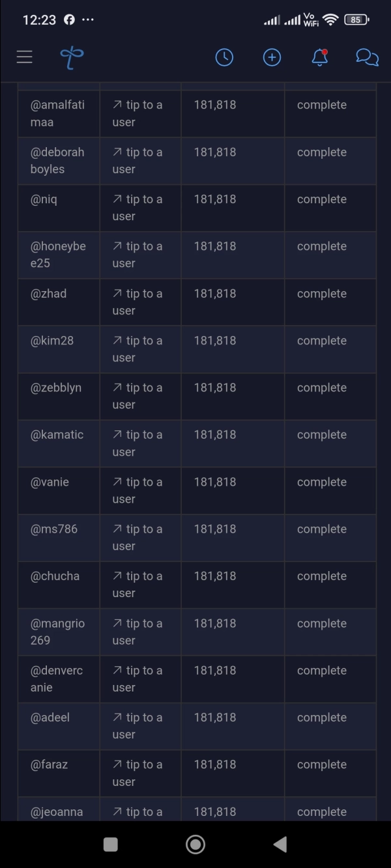Open the hamburger menu
Screen dimensions: 391x868
[x=25, y=57]
